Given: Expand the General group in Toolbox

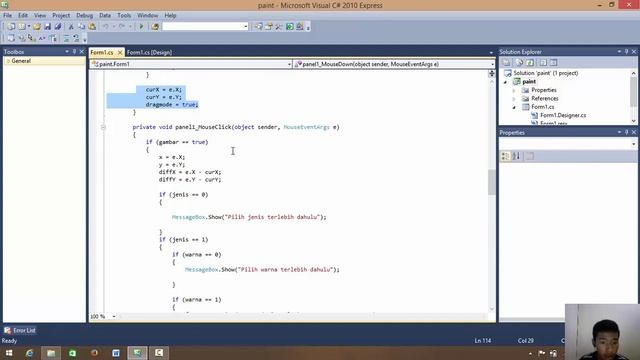Looking at the screenshot, I should pos(8,61).
